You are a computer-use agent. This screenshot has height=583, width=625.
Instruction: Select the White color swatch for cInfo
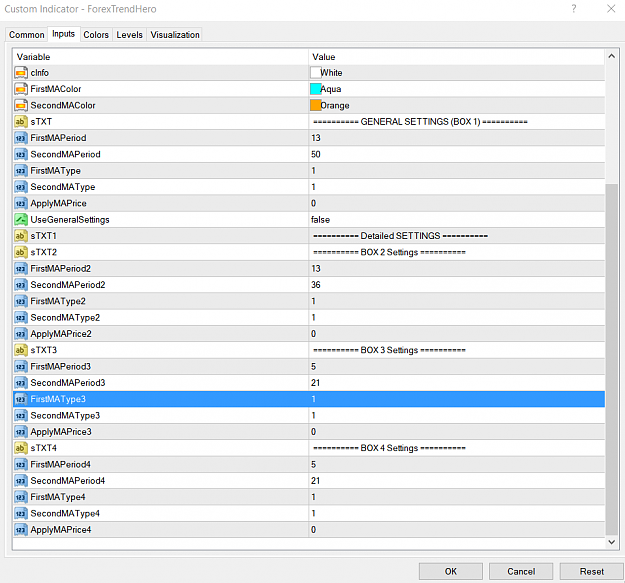pos(315,73)
